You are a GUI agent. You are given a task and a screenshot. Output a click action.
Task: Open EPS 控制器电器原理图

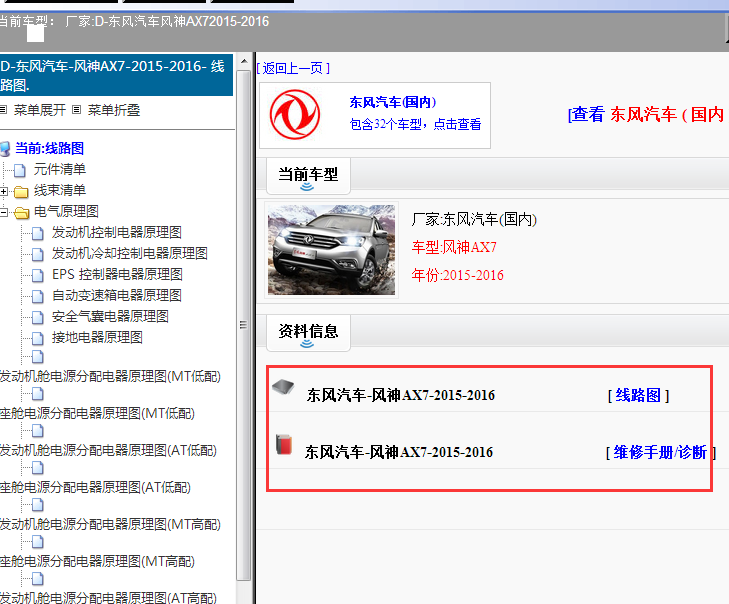117,274
